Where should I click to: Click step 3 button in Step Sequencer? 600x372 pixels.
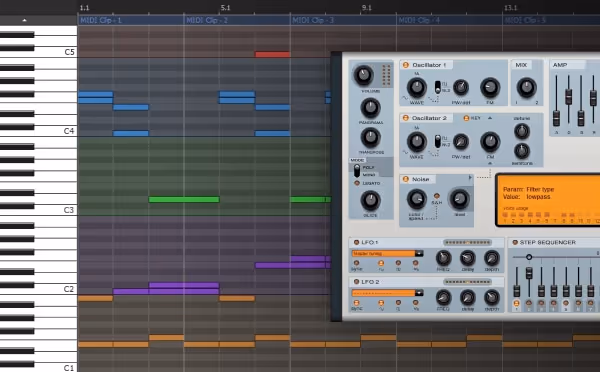point(541,303)
